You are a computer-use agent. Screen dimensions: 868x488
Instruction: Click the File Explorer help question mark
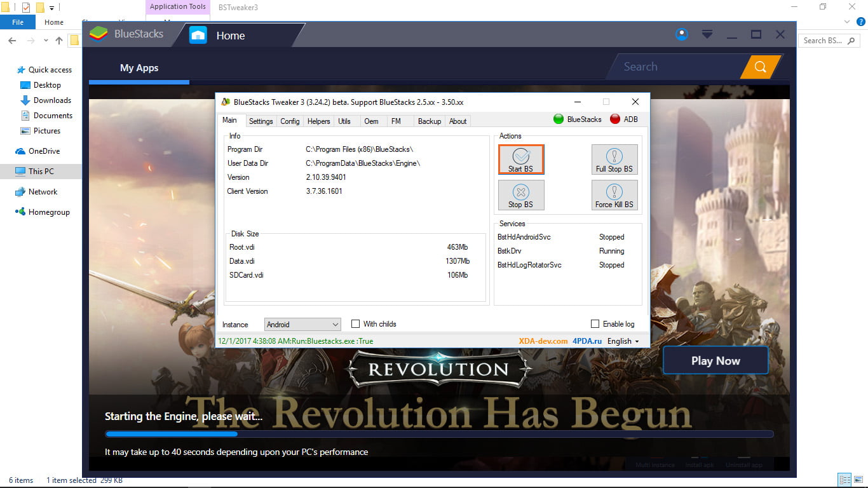862,22
